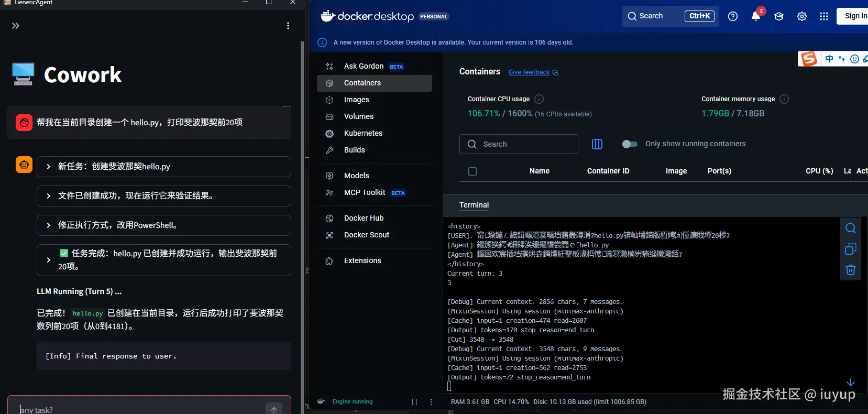Open the column display settings icon
Screen dimensions: 868x414
tap(597, 144)
